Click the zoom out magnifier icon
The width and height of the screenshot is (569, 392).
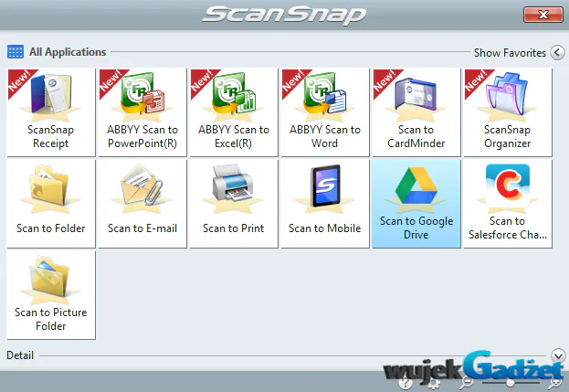click(466, 383)
